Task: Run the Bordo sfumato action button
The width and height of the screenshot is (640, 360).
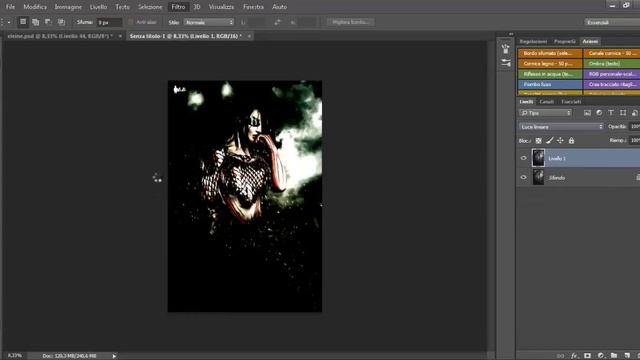Action: [550, 53]
